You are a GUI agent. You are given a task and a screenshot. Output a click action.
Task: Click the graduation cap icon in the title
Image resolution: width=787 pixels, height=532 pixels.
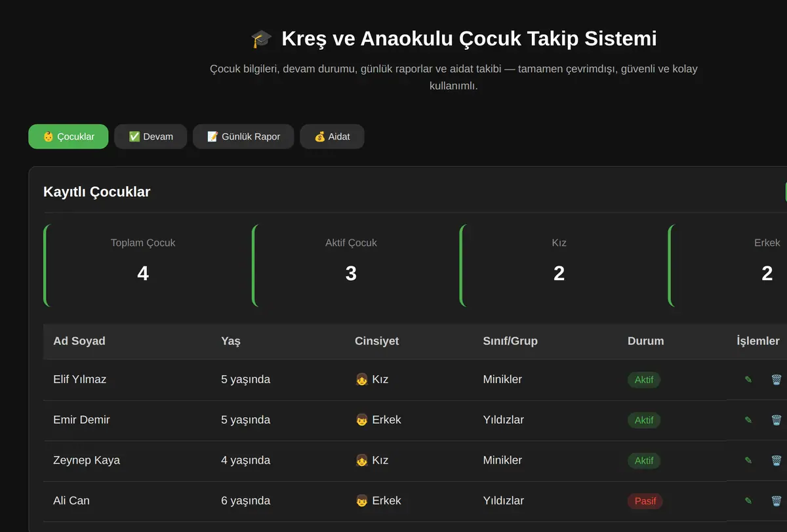tap(261, 39)
